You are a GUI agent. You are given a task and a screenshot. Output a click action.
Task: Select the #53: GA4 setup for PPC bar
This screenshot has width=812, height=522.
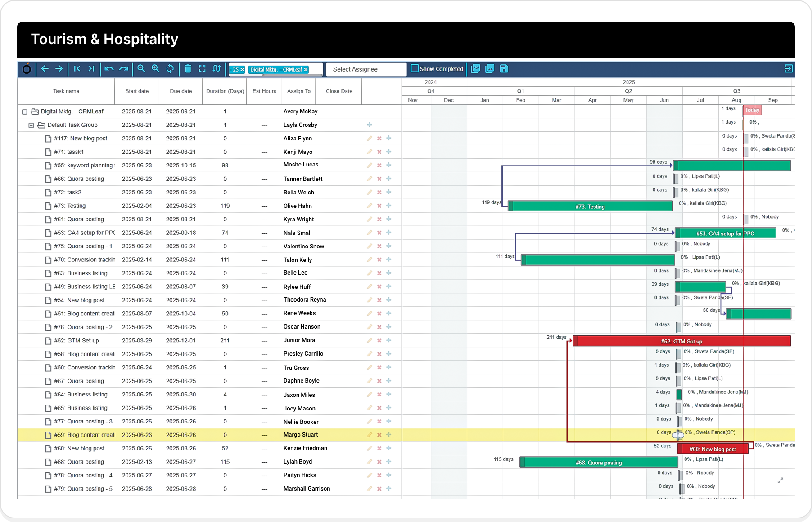725,233
